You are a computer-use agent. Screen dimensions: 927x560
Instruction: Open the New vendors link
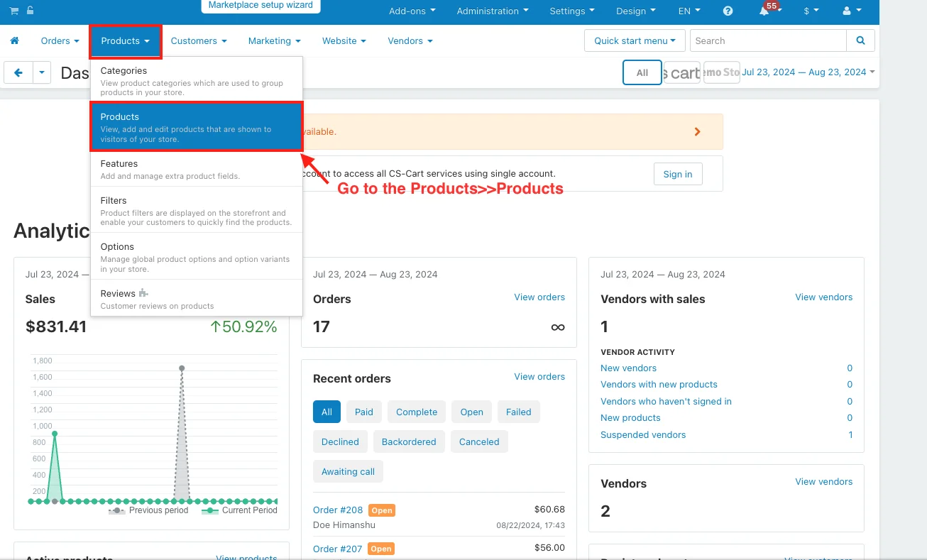pos(628,368)
